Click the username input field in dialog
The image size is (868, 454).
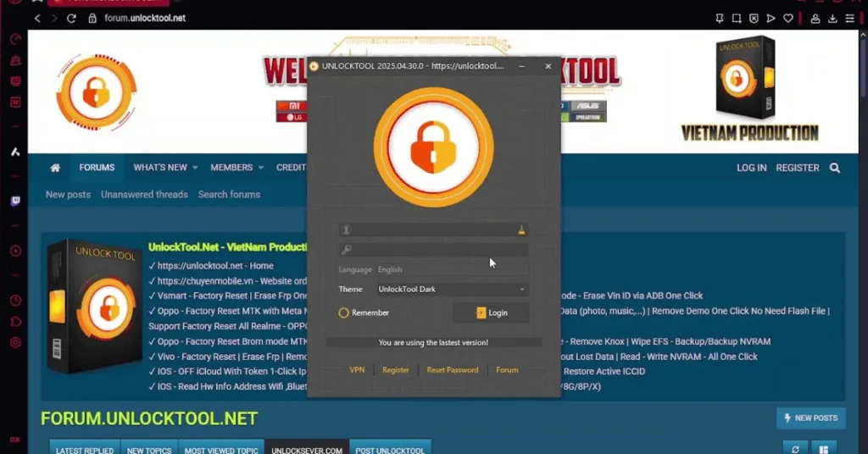(x=433, y=230)
